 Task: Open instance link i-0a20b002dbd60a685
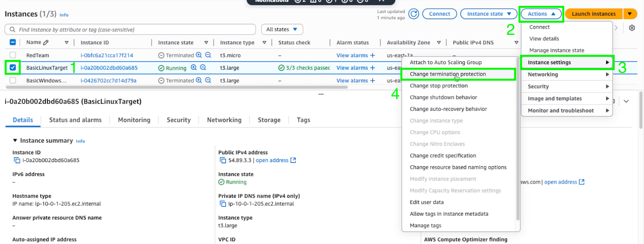[109, 68]
